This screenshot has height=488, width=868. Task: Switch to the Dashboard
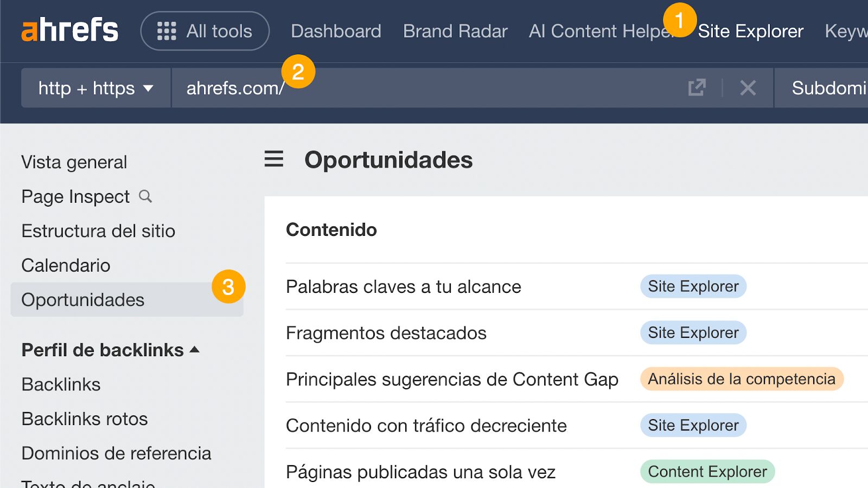pyautogui.click(x=335, y=31)
